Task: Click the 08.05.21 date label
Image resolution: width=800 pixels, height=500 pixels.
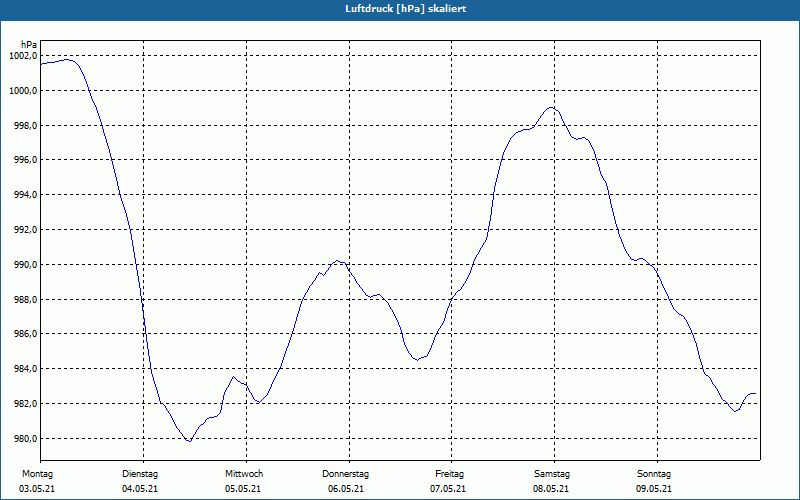Action: [551, 489]
